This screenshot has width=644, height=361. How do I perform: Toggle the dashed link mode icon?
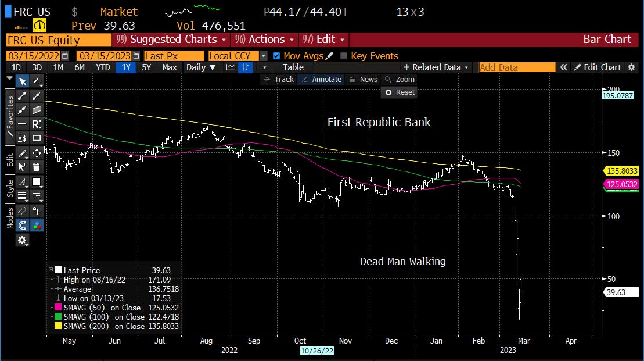click(x=23, y=212)
